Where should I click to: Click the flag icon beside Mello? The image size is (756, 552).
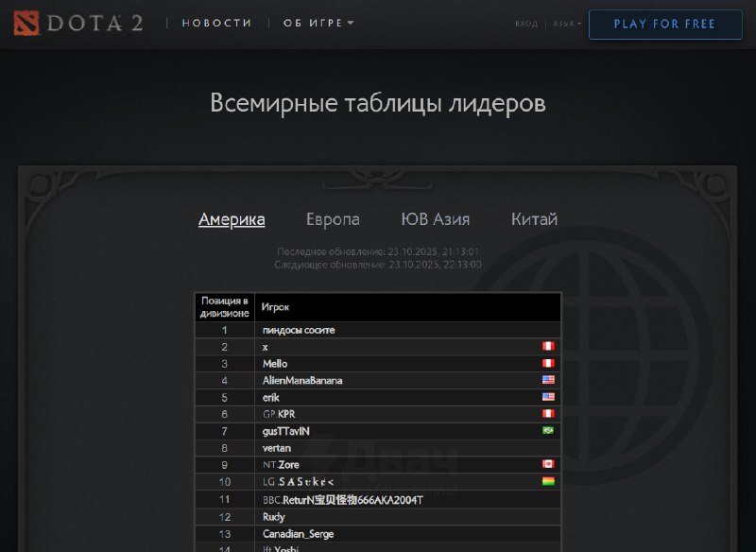(x=548, y=363)
